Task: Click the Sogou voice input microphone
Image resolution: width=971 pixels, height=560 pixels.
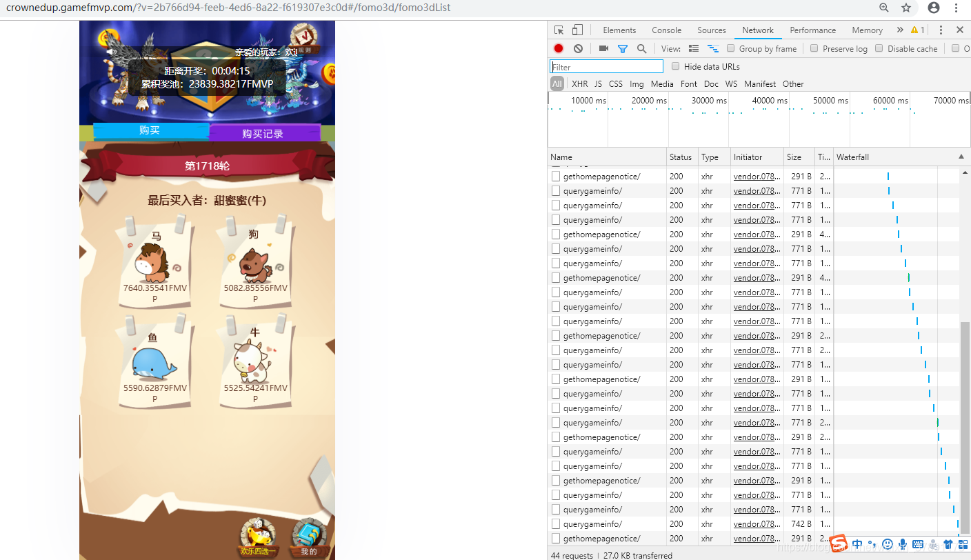Action: (x=903, y=544)
